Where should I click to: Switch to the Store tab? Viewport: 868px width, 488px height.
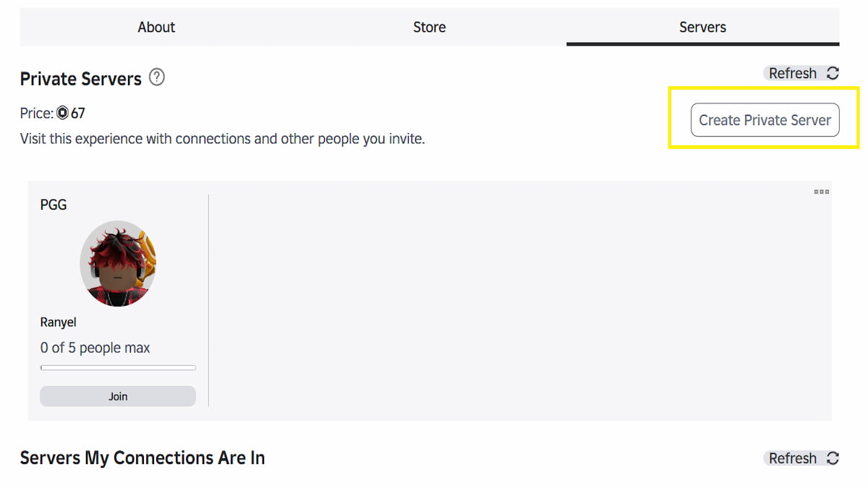(x=429, y=27)
